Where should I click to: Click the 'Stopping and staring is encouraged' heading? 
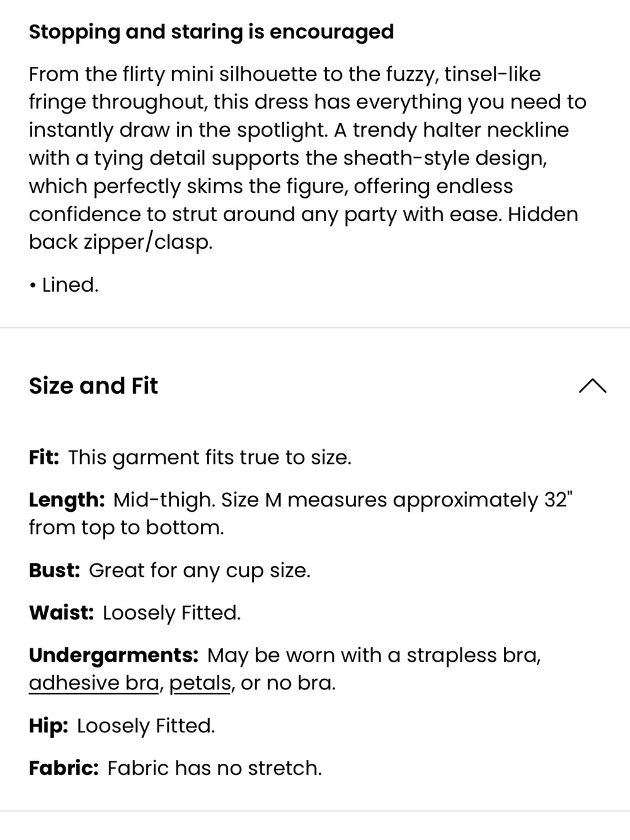(x=211, y=32)
